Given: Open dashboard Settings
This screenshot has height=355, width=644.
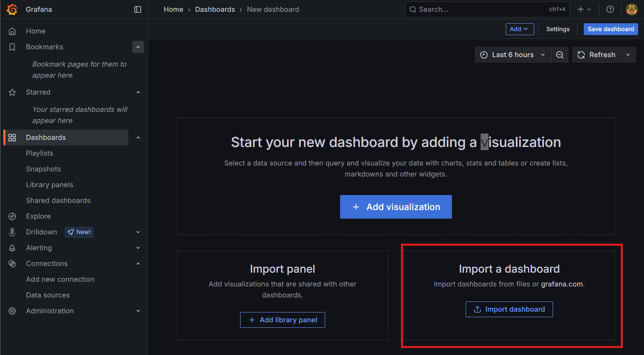Looking at the screenshot, I should pyautogui.click(x=558, y=29).
